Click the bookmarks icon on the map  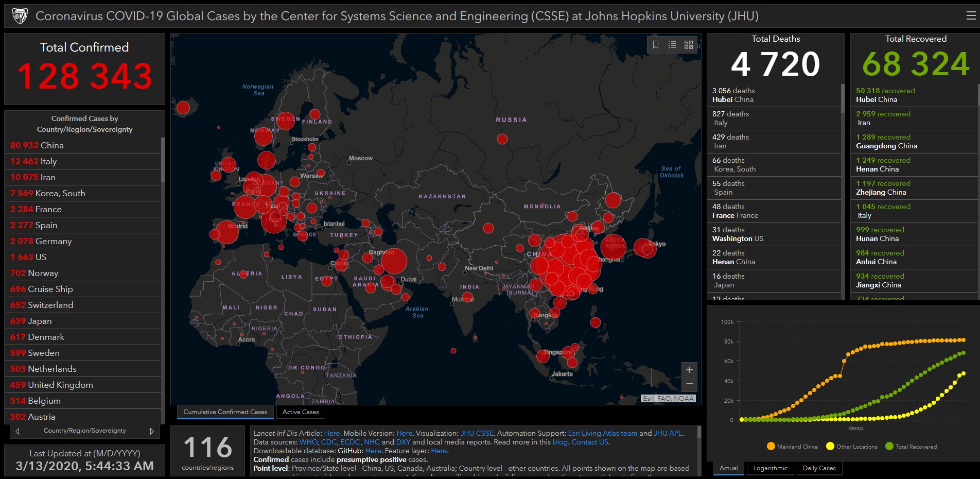[x=655, y=45]
